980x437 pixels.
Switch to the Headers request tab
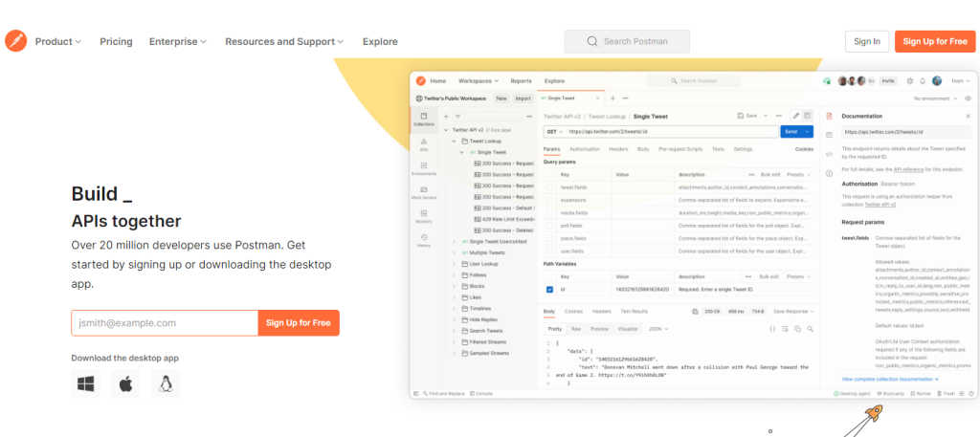[x=618, y=149]
